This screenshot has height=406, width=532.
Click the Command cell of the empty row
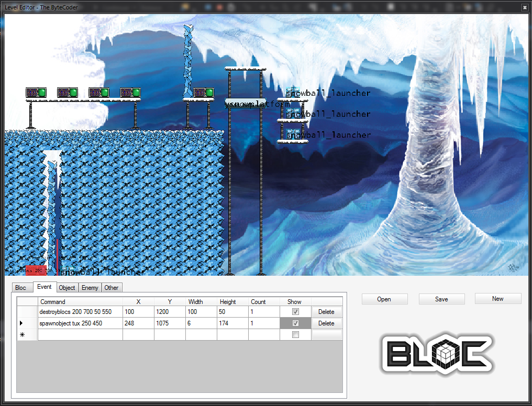(x=80, y=335)
